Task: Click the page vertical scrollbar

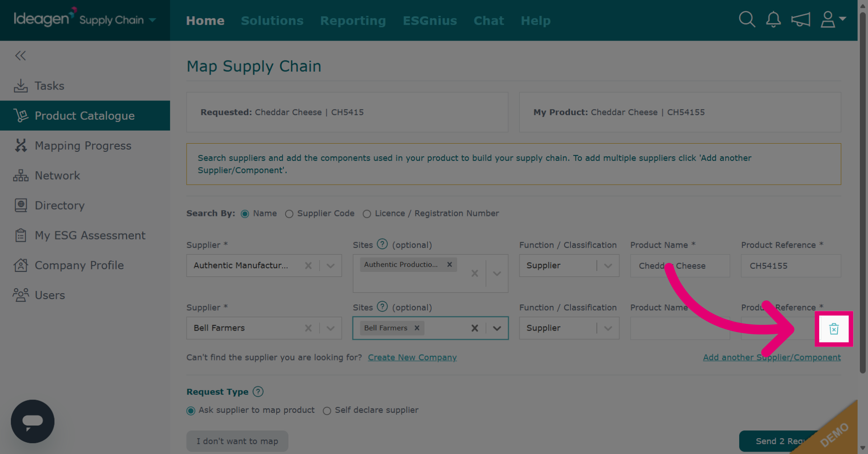Action: tap(863, 192)
